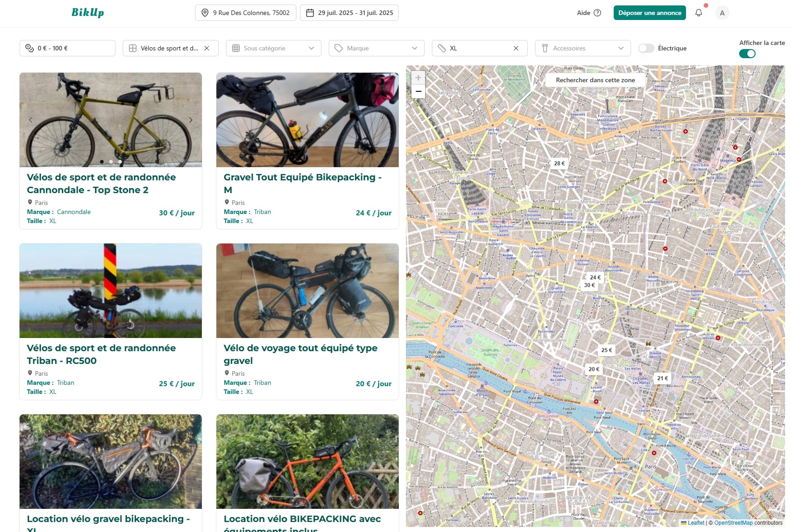Clear the Vélos de sport category filter

click(x=207, y=48)
